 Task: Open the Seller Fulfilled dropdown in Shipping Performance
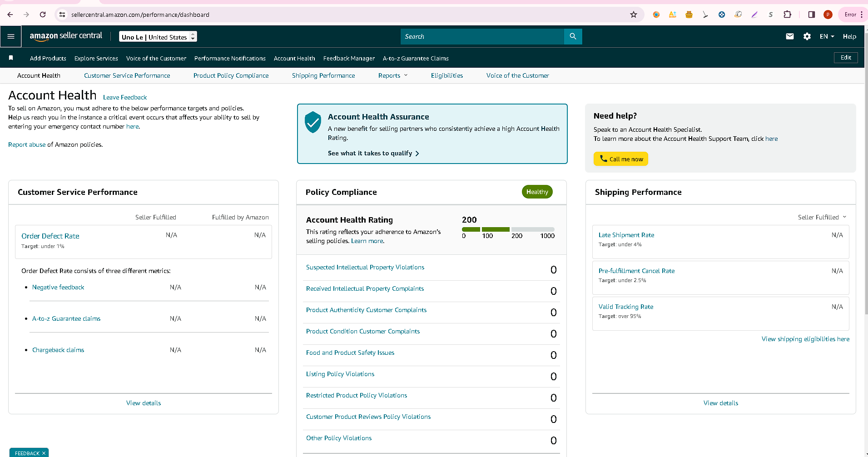tap(822, 217)
